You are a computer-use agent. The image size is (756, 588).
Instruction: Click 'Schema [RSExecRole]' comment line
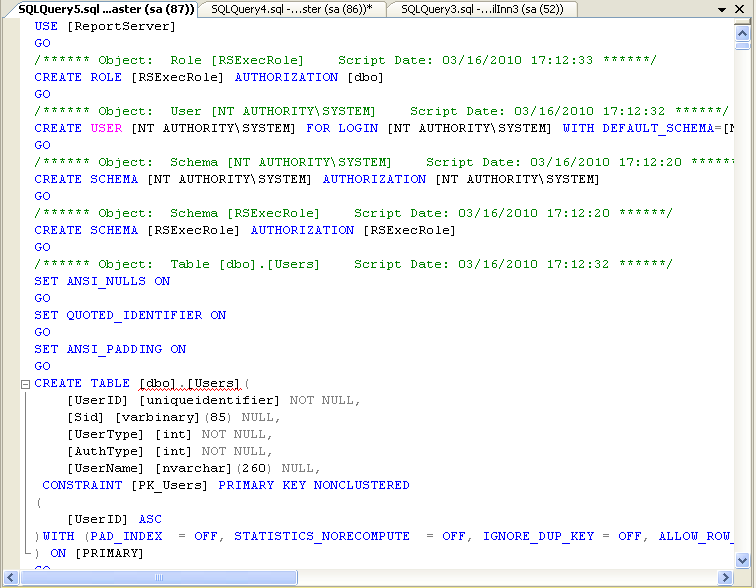(353, 213)
